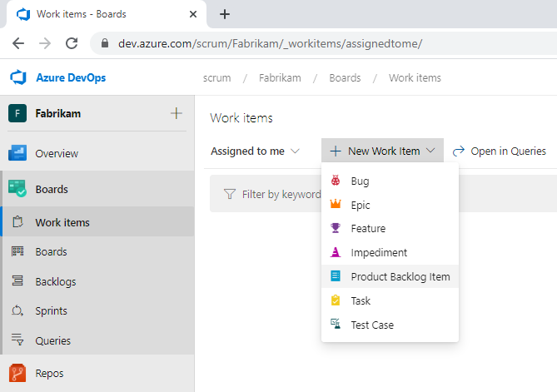Image resolution: width=557 pixels, height=392 pixels.
Task: Click the plus icon on New Work Item
Action: click(336, 151)
